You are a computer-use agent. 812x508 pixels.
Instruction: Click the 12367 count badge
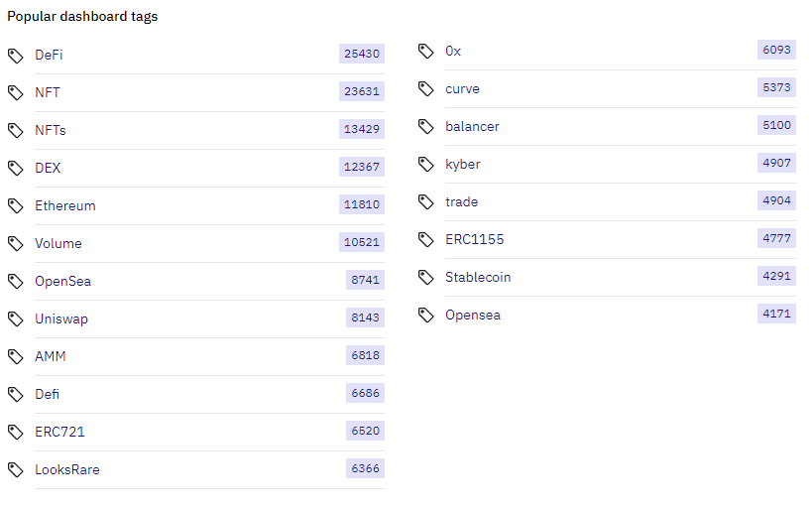(x=362, y=167)
